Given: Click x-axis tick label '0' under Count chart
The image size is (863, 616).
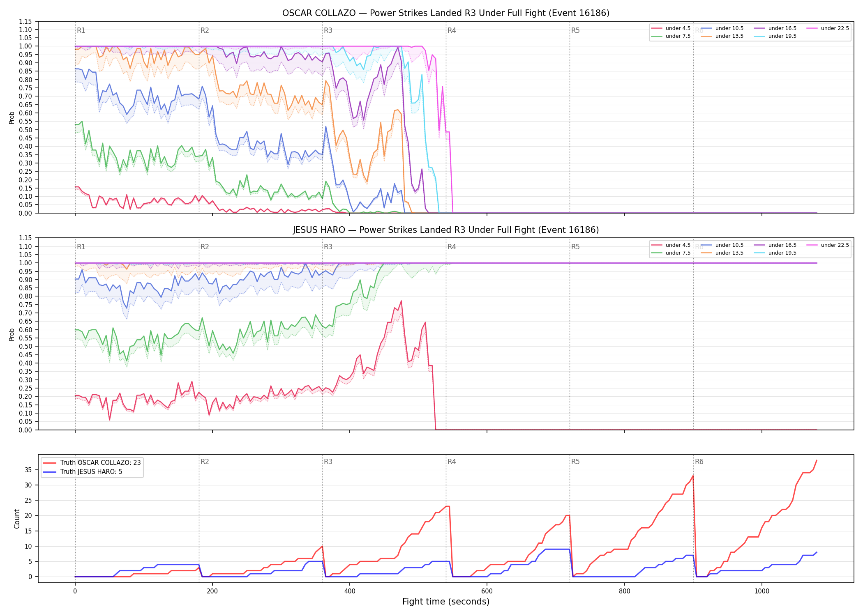Looking at the screenshot, I should click(x=75, y=591).
